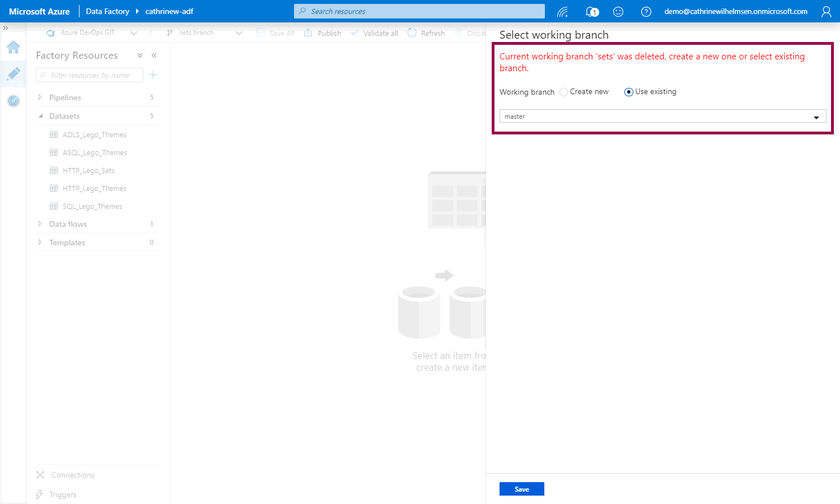Click the Search resources field
840x504 pixels.
(419, 11)
